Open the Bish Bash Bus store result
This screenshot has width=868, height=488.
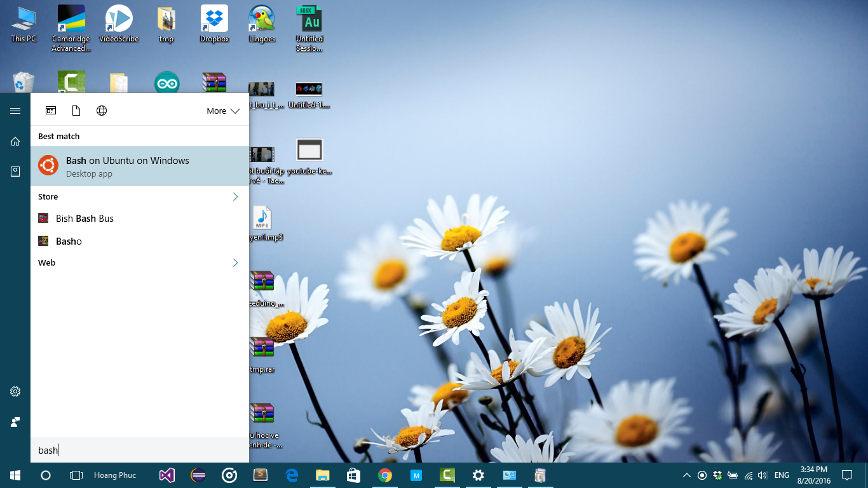click(140, 219)
